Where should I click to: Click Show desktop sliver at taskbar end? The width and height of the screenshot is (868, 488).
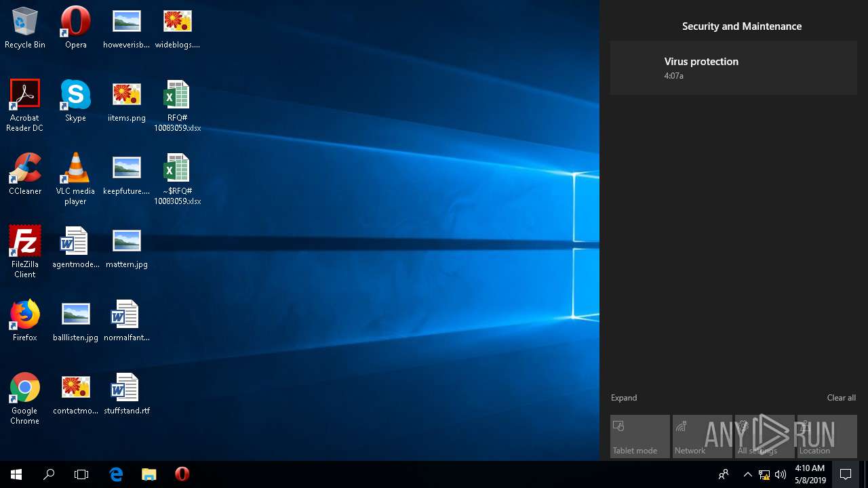[866, 474]
